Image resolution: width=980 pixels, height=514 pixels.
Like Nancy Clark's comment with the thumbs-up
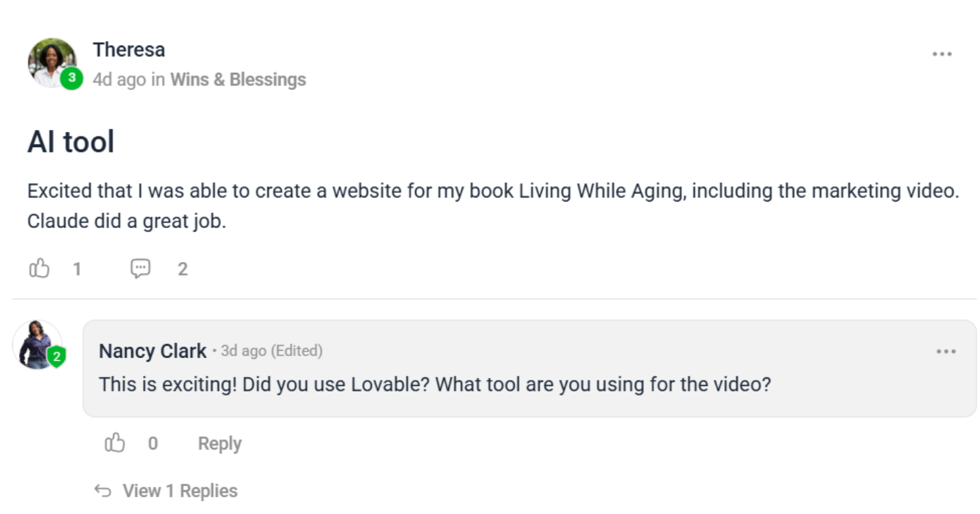[x=115, y=443]
